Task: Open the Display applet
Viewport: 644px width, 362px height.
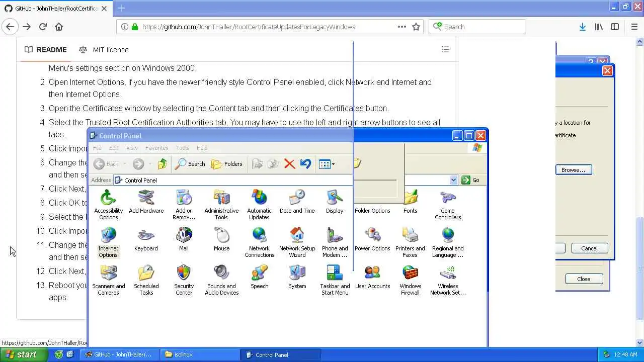Action: (335, 202)
